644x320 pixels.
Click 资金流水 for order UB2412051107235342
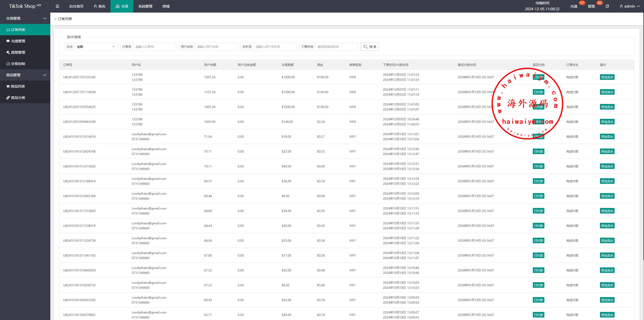pyautogui.click(x=607, y=77)
